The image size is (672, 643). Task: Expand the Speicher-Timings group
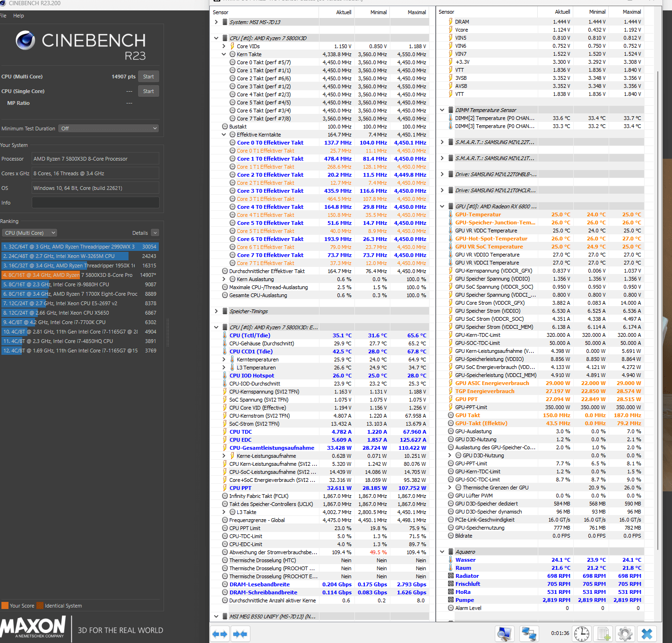[216, 311]
